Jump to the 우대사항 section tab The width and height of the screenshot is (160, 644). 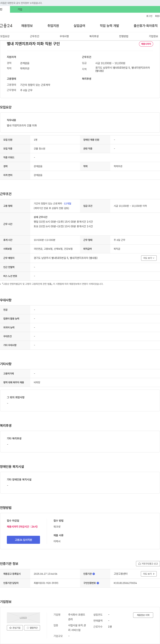(64, 36)
